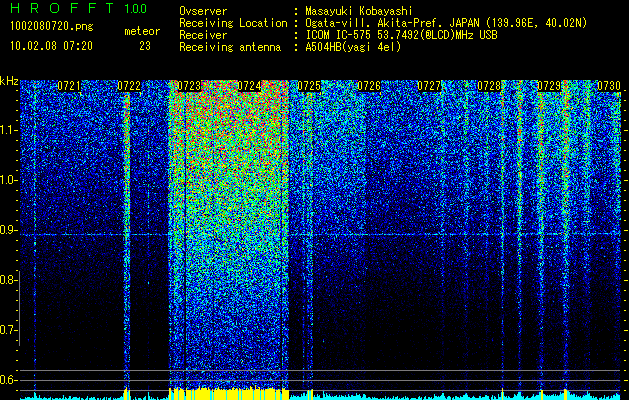629x400 pixels.
Task: Click the 0.8 frequency axis label
Action: click(x=8, y=280)
